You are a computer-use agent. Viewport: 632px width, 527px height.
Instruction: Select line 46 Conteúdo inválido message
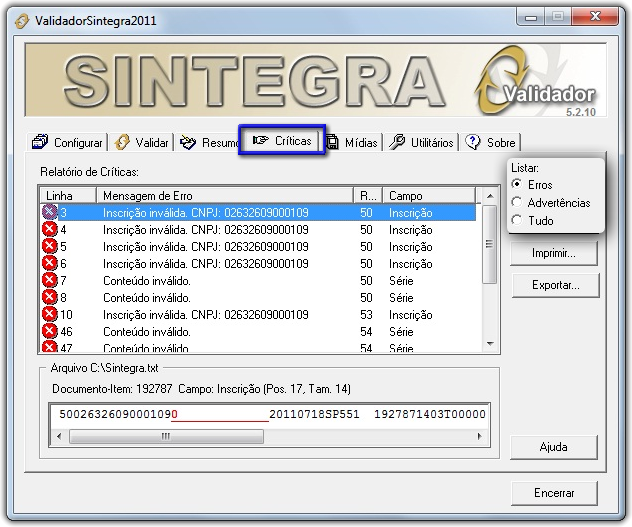(147, 331)
